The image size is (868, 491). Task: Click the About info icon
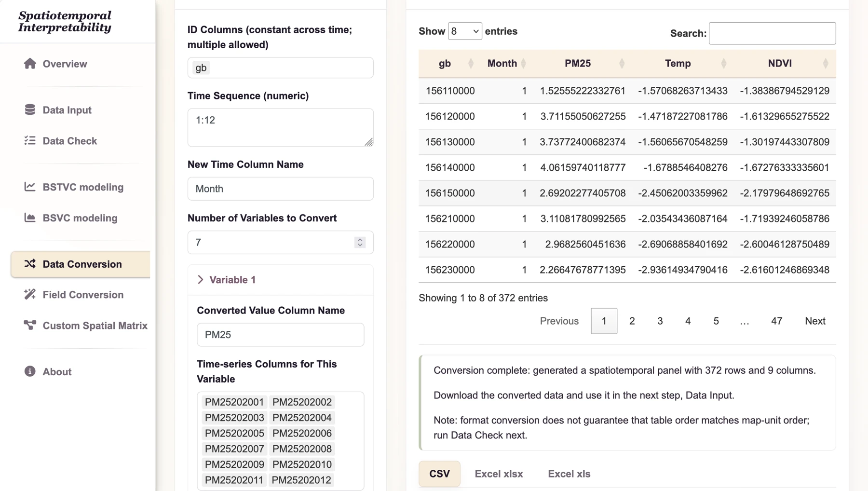pyautogui.click(x=30, y=371)
